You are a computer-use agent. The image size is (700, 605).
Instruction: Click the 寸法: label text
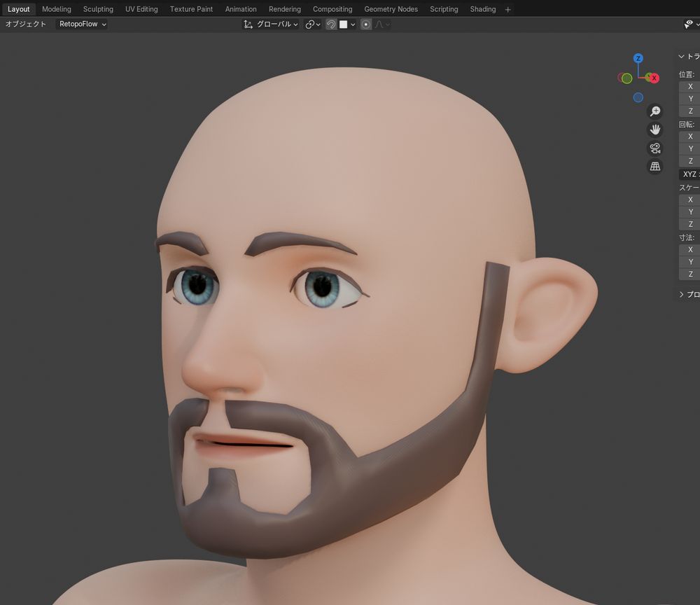click(687, 237)
